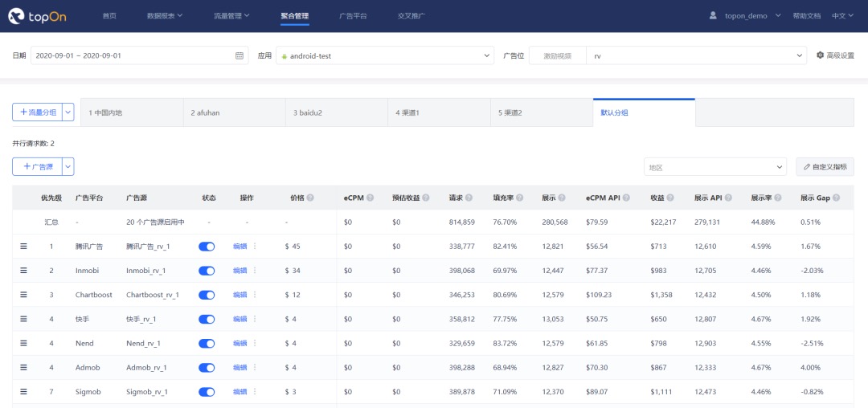Open the 地区 region dropdown
The image size is (868, 408).
[x=714, y=167]
